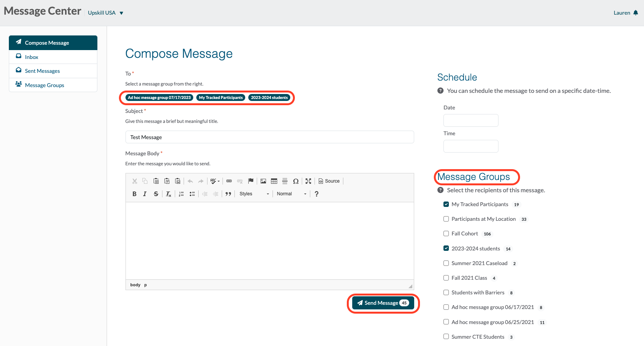
Task: Check Summer CTE Students group
Action: coord(446,336)
